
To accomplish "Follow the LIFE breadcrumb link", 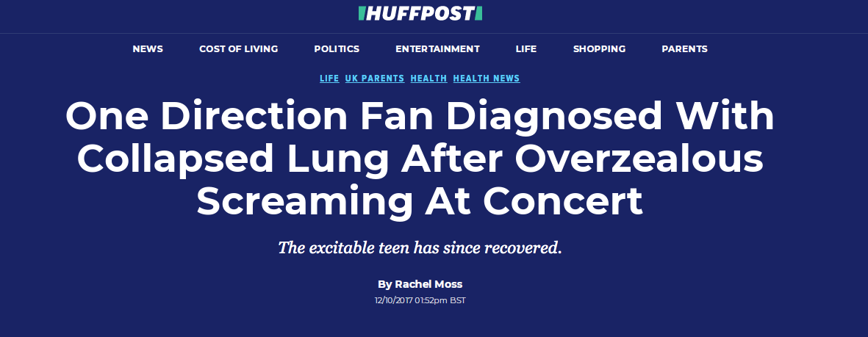I will [329, 79].
